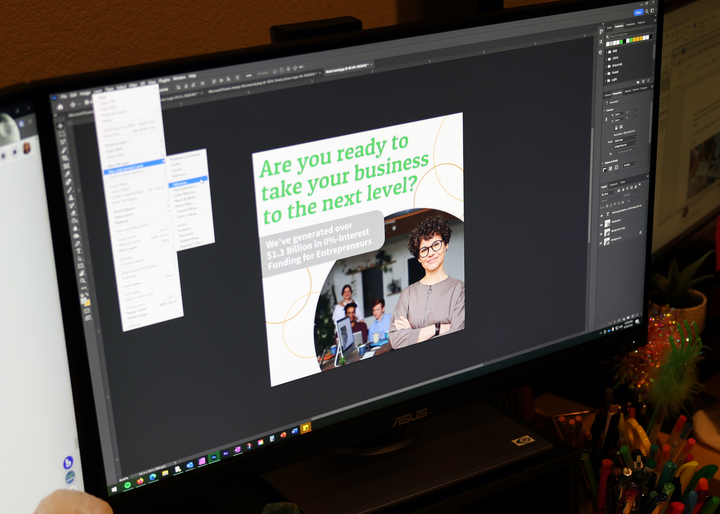The width and height of the screenshot is (720, 514).
Task: Click the search magnifier icon beside Share
Action: [647, 11]
